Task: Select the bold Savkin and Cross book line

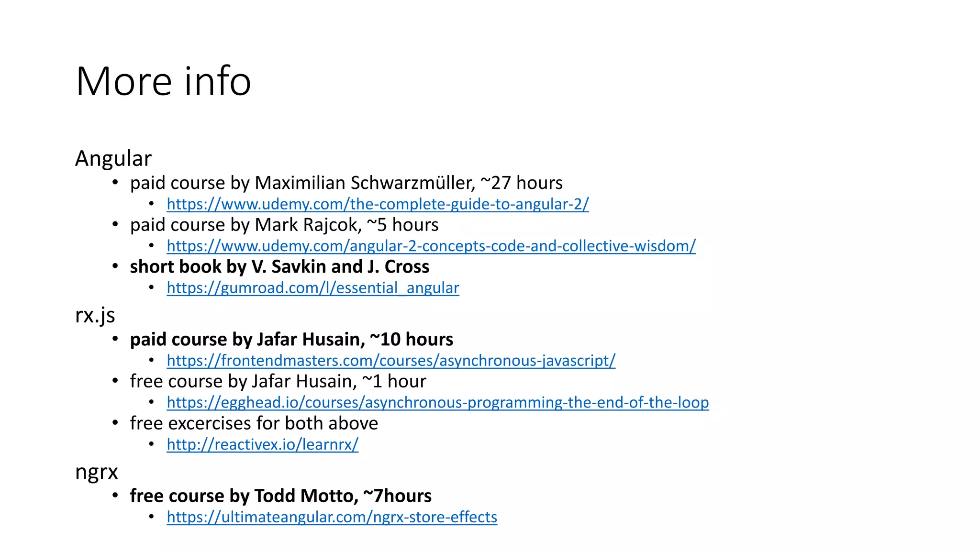Action: (x=279, y=266)
